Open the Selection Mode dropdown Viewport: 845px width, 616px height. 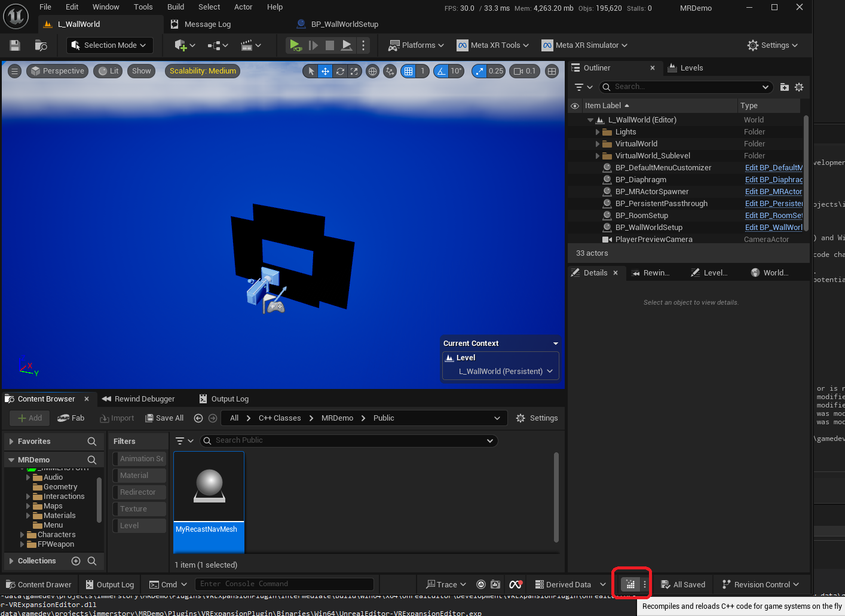point(109,45)
